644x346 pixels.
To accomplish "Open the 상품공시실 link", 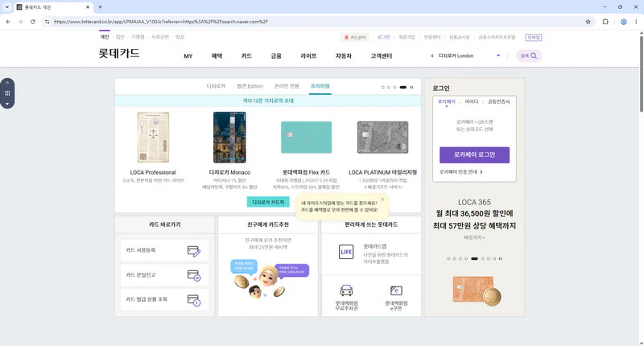I will [x=459, y=37].
